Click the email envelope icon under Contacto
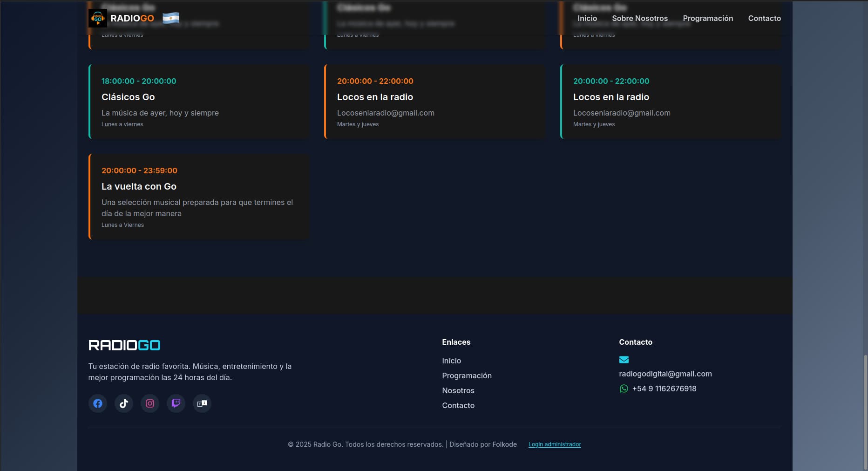 [624, 359]
